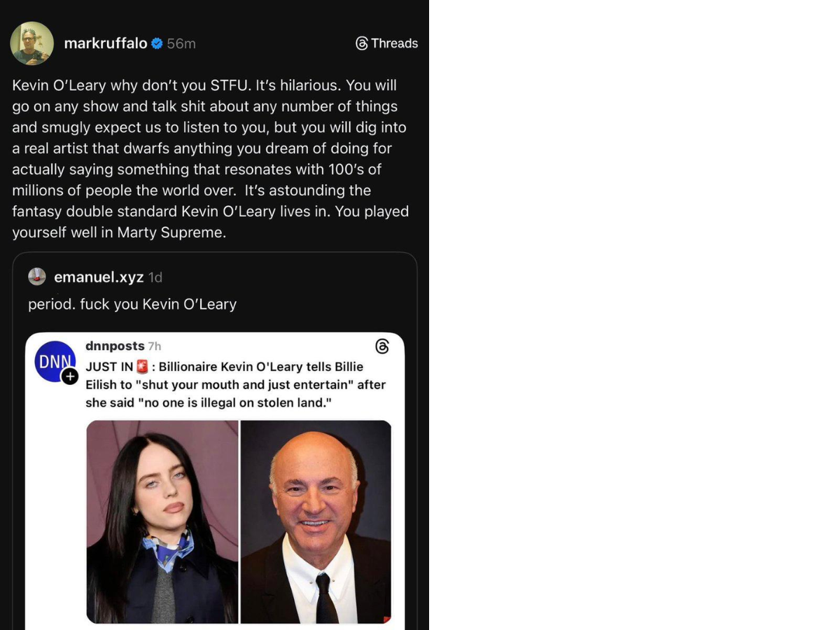
Task: Tap the follow plus icon on DNN avatar
Action: coord(70,377)
